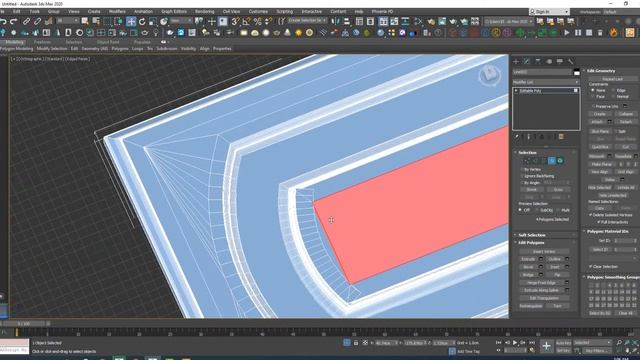This screenshot has height=360, width=640.
Task: Open the Phoenix FD menu
Action: [x=382, y=11]
